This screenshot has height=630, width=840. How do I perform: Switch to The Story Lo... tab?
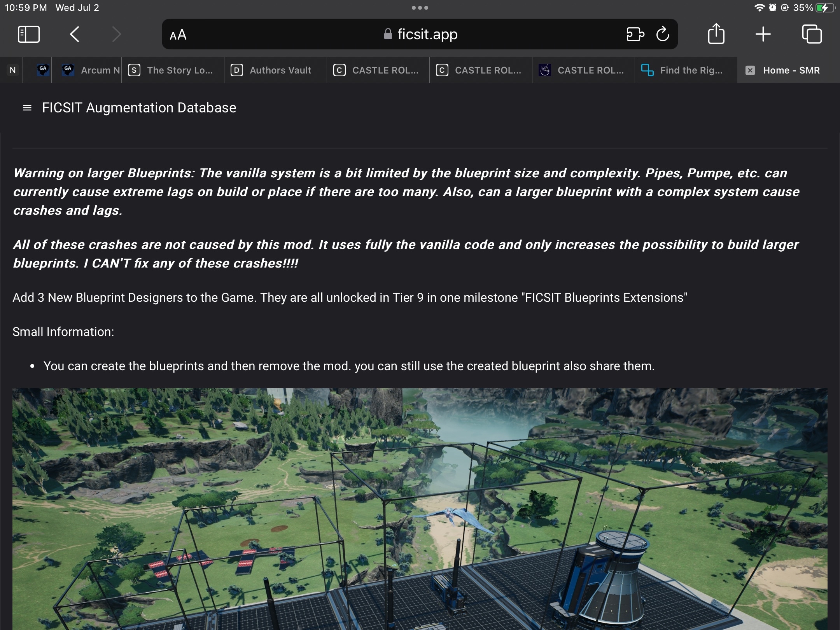pyautogui.click(x=173, y=70)
